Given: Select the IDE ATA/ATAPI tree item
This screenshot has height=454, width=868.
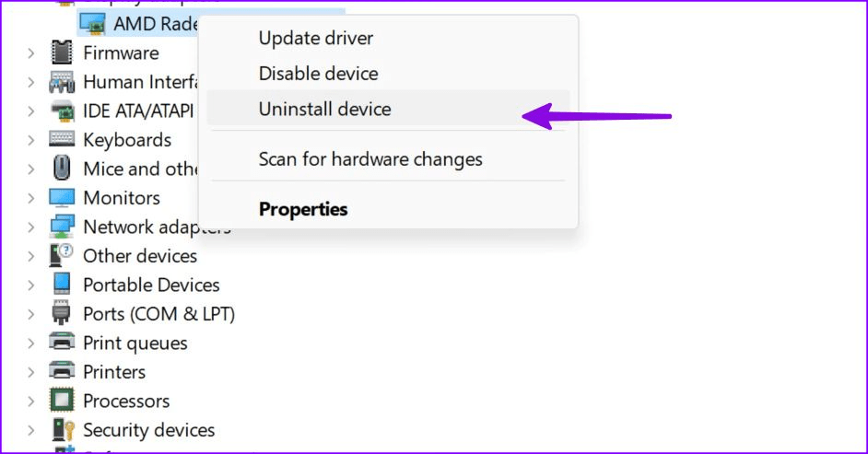Looking at the screenshot, I should (138, 111).
